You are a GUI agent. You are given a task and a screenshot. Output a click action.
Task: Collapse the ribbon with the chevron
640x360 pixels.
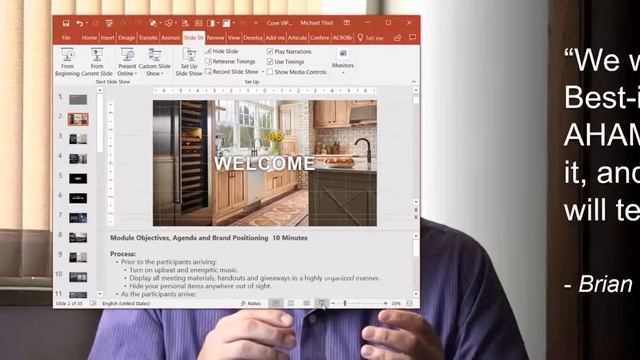[413, 82]
